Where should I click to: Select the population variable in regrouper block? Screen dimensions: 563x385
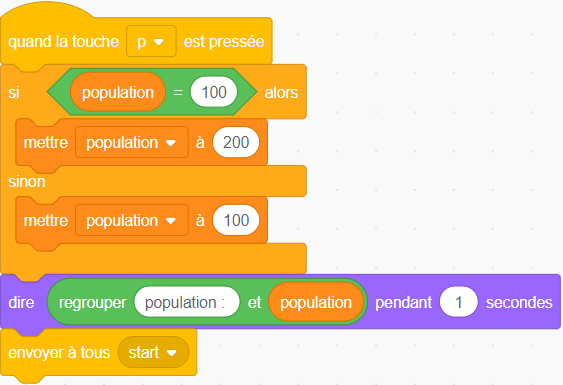[x=316, y=302]
